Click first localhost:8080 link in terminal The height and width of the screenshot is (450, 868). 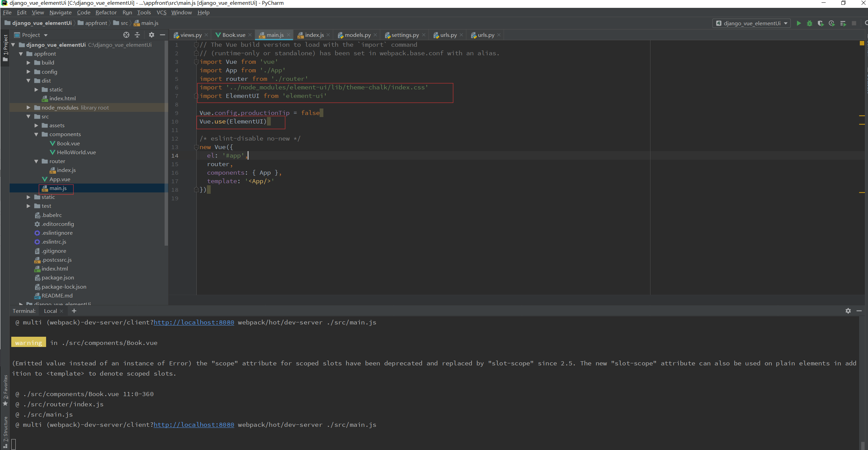pyautogui.click(x=194, y=322)
